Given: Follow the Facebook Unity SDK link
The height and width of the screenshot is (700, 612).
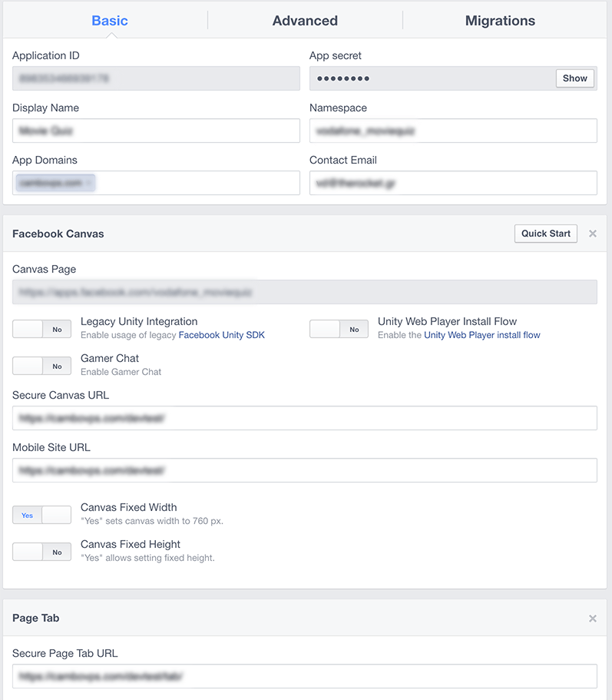Looking at the screenshot, I should coord(222,335).
